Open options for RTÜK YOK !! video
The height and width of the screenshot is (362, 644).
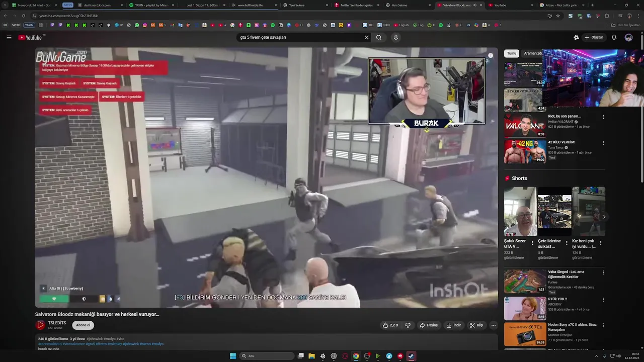pyautogui.click(x=603, y=300)
